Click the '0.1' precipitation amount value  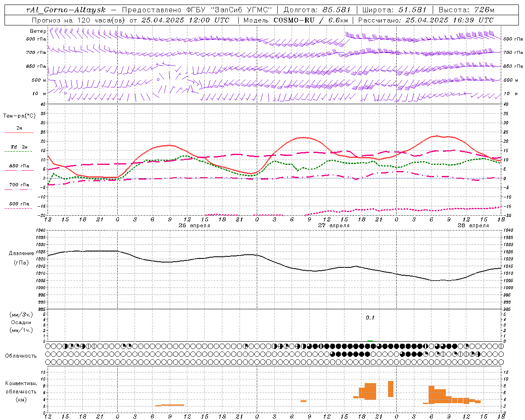point(370,318)
